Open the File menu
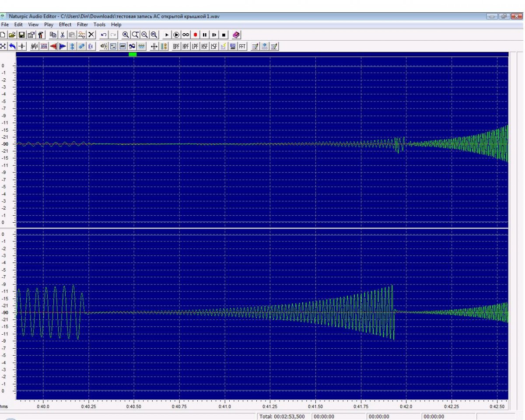 (x=5, y=24)
